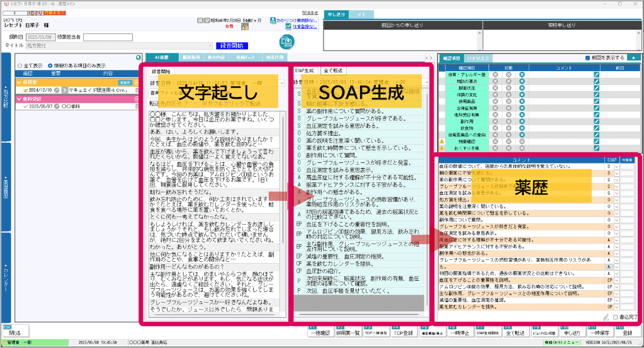Click the かかりつけ薬剤師 pharmacist icon
The width and height of the screenshot is (644, 348).
click(273, 20)
